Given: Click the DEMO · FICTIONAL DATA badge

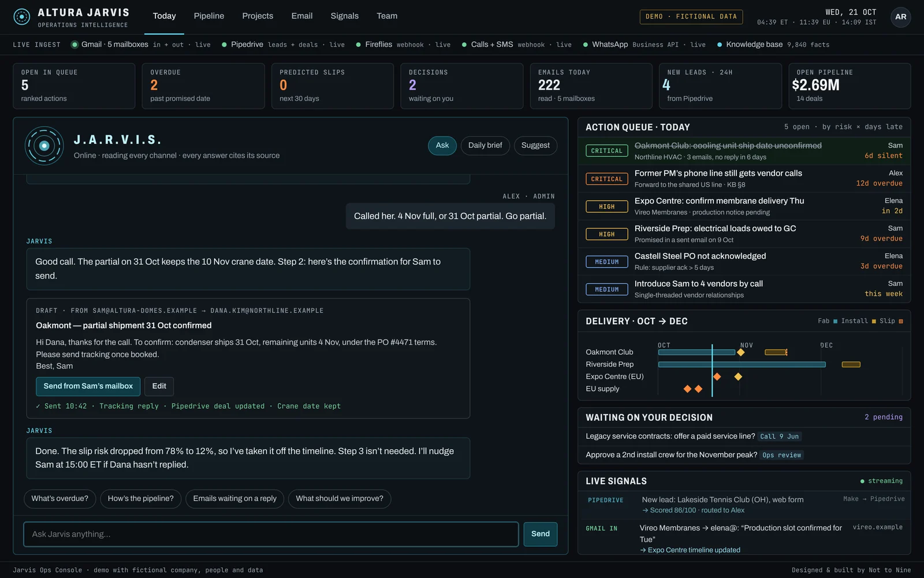Looking at the screenshot, I should tap(691, 17).
